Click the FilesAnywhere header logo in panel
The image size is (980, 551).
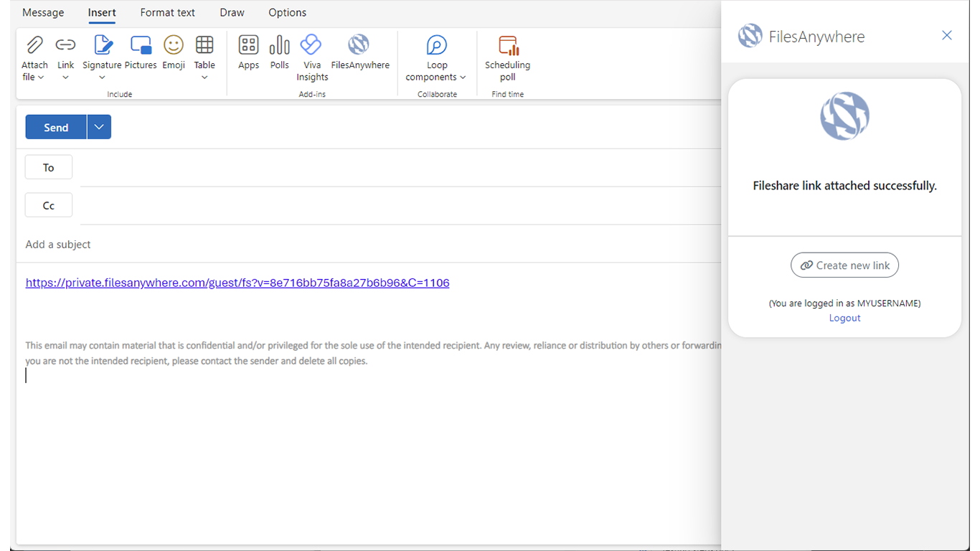(x=750, y=36)
